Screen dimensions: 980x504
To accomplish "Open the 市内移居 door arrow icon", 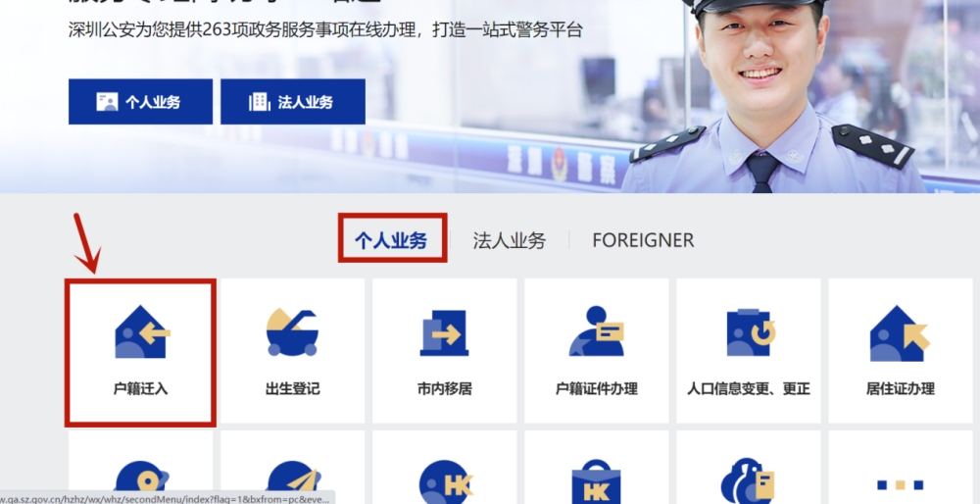I will click(444, 332).
